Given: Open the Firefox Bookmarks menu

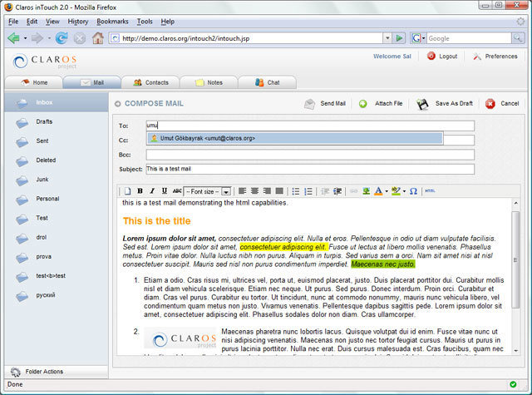Looking at the screenshot, I should (x=113, y=22).
